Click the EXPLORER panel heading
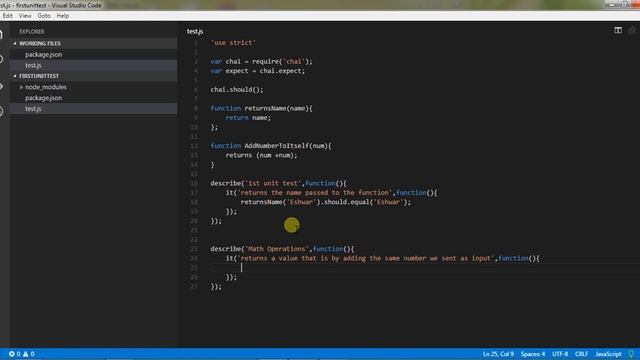 point(31,31)
